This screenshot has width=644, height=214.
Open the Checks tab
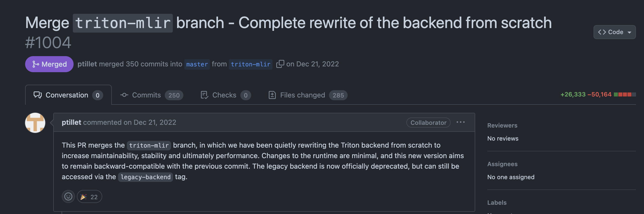pos(226,95)
